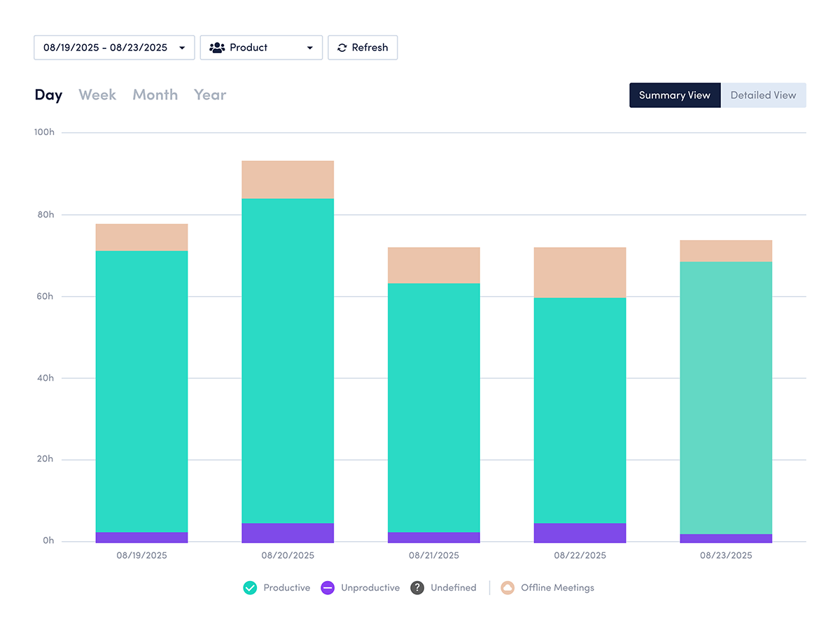Switch to the Week view
This screenshot has height=630, width=840.
coord(97,94)
